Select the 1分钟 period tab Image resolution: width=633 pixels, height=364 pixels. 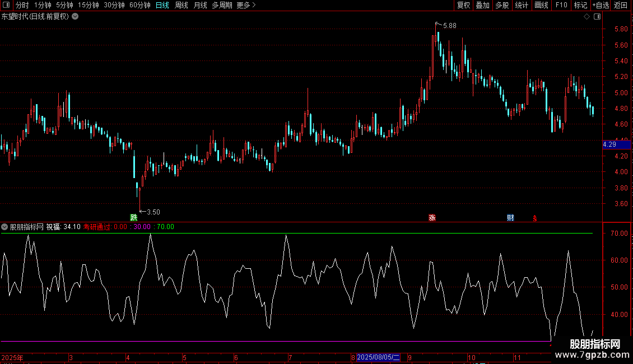(43, 5)
